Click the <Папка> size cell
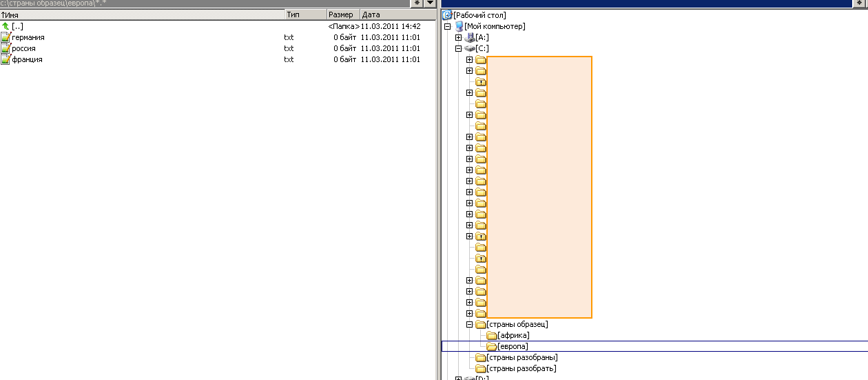The width and height of the screenshot is (868, 380). [x=344, y=26]
